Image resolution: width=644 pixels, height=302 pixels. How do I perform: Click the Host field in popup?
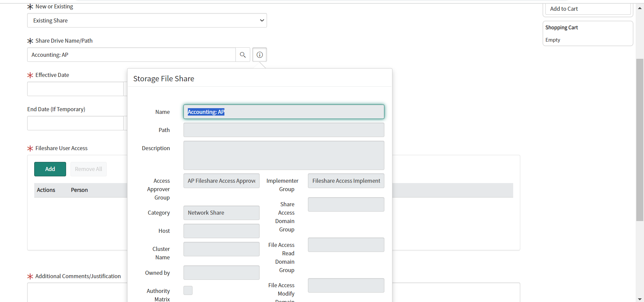point(221,231)
